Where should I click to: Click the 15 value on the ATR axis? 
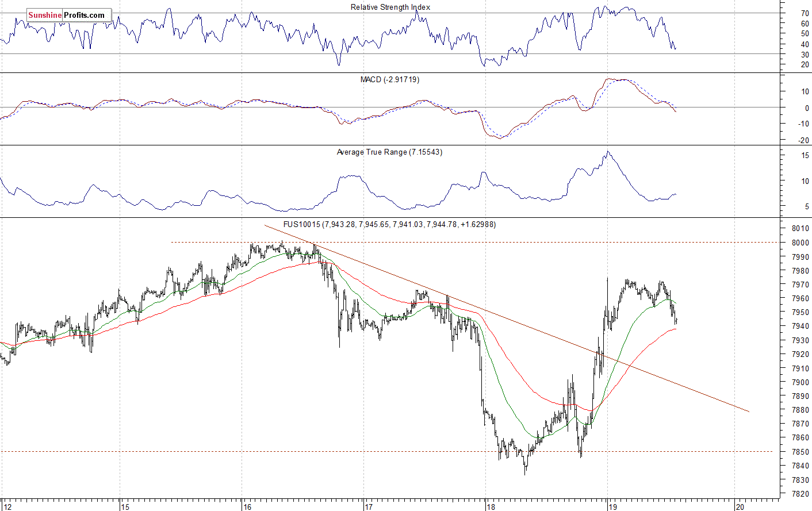coord(805,156)
